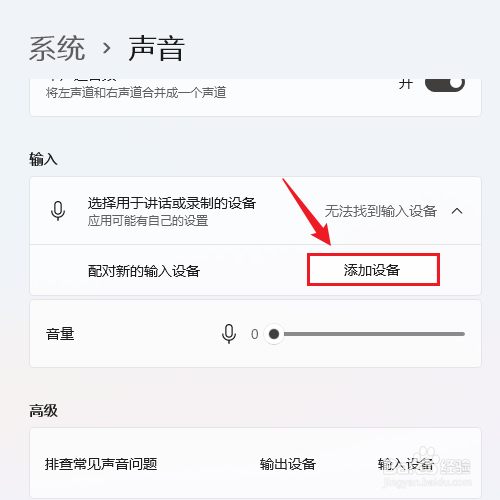Toggle the mono audio switch
Screen dimensions: 500x500
point(445,83)
